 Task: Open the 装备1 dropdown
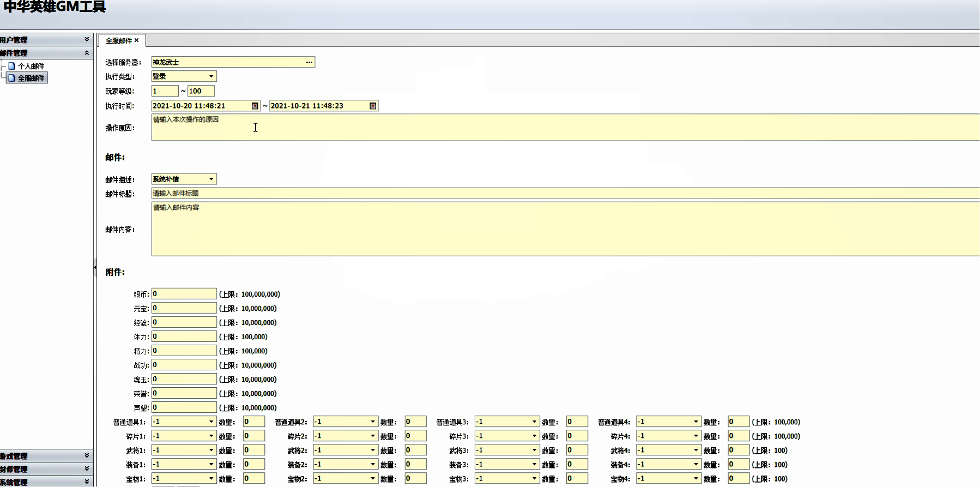[211, 464]
